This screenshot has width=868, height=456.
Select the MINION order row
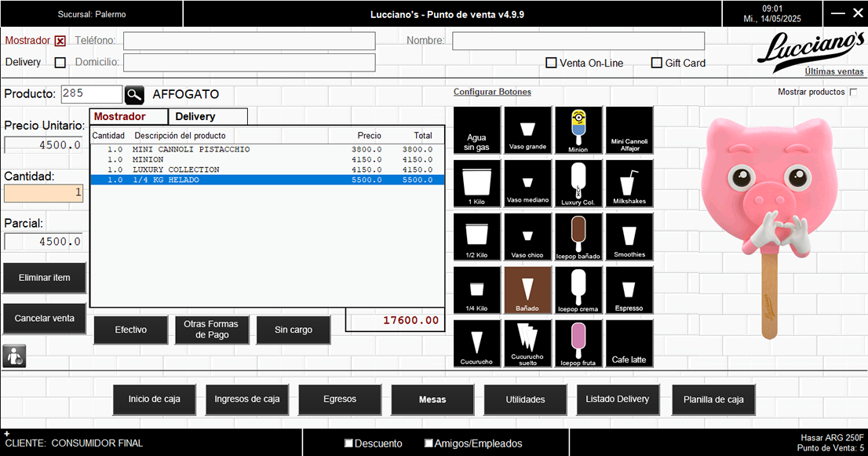[x=268, y=159]
